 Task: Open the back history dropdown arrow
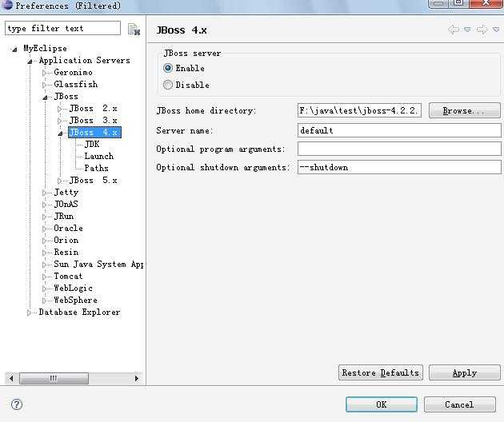(467, 30)
